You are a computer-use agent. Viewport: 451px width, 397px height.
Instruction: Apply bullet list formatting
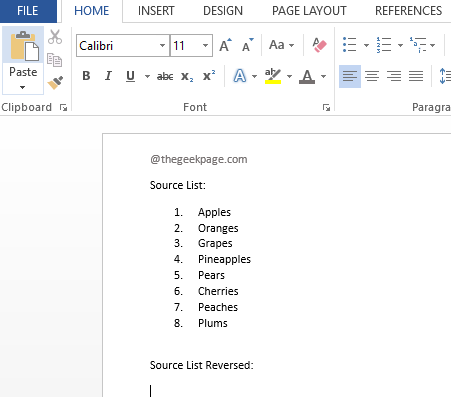click(350, 45)
